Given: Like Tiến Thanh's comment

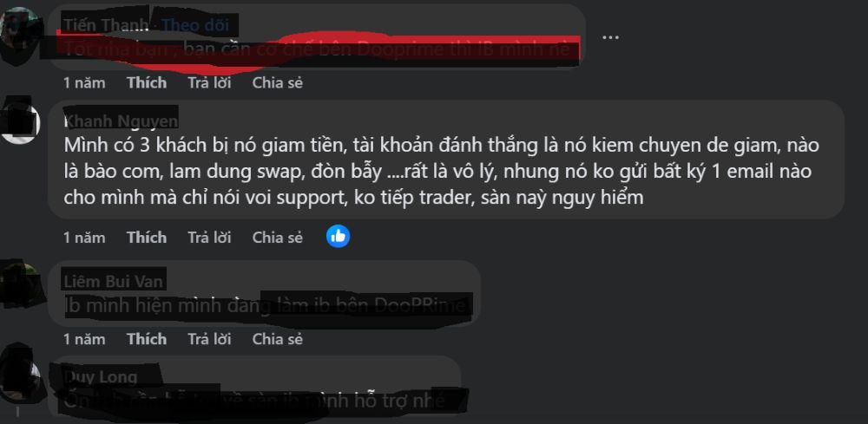Looking at the screenshot, I should coord(147,83).
